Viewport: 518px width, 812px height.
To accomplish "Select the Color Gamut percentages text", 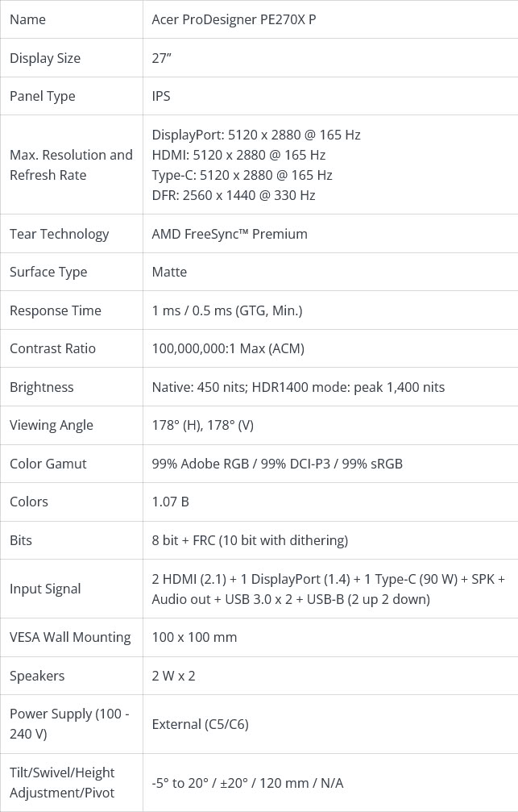I will (277, 464).
